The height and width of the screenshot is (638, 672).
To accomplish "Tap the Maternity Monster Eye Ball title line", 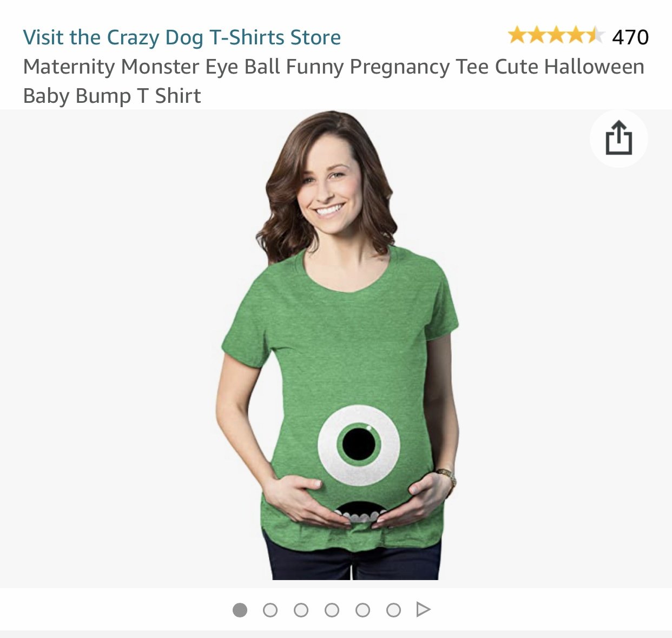I will tap(334, 67).
